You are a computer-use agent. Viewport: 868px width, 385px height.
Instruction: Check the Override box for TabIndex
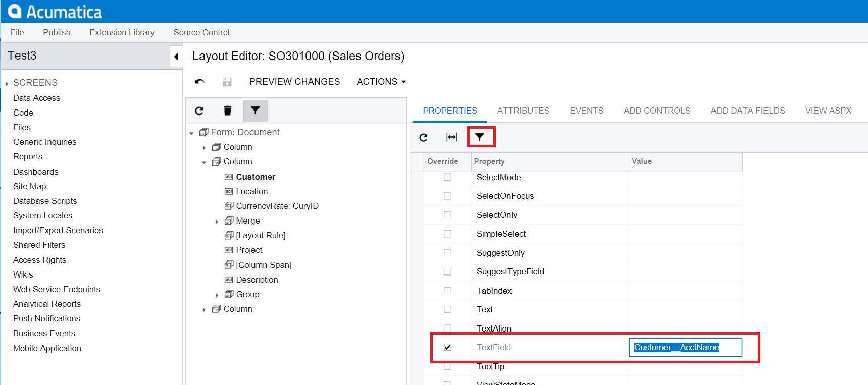447,291
